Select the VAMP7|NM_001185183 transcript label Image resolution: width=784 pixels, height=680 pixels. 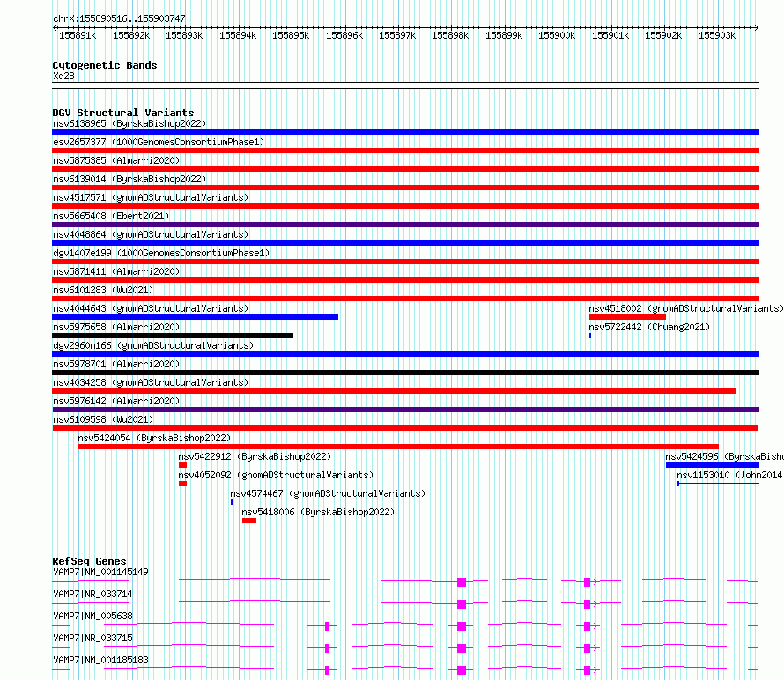(100, 660)
